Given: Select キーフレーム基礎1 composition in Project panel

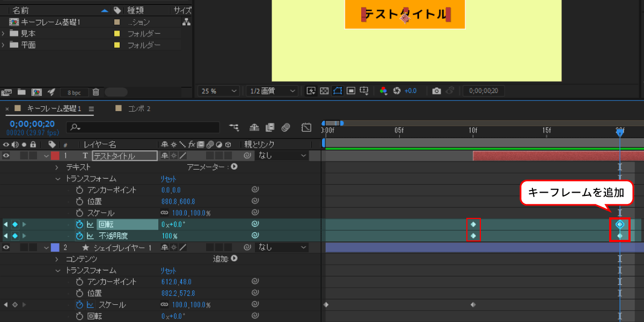Looking at the screenshot, I should (51, 22).
